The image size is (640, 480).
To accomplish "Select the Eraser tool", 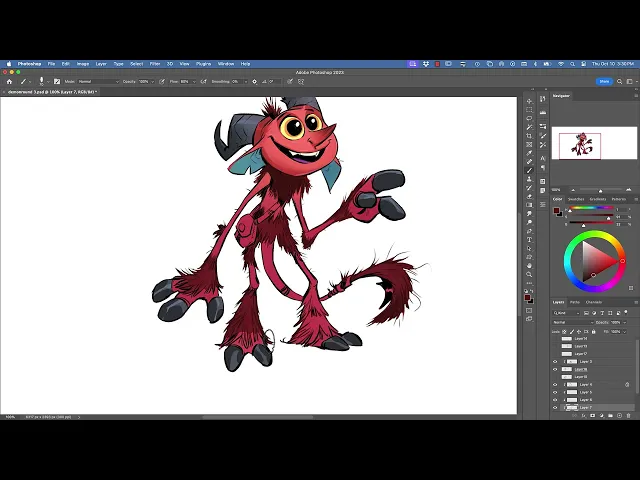I will tap(529, 196).
